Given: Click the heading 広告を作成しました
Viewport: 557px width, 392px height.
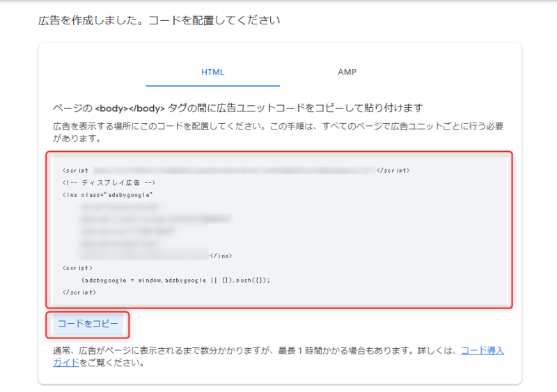Looking at the screenshot, I should (159, 20).
